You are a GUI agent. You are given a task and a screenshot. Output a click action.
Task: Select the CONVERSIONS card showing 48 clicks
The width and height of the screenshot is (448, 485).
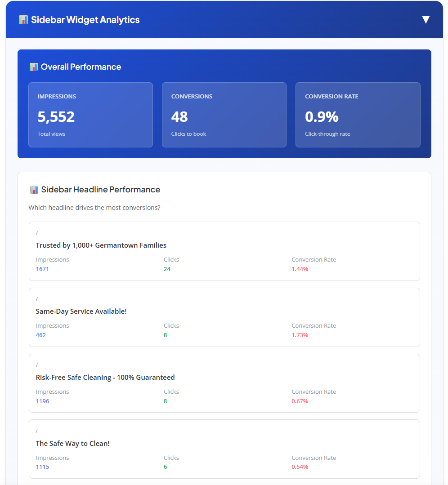tap(224, 115)
